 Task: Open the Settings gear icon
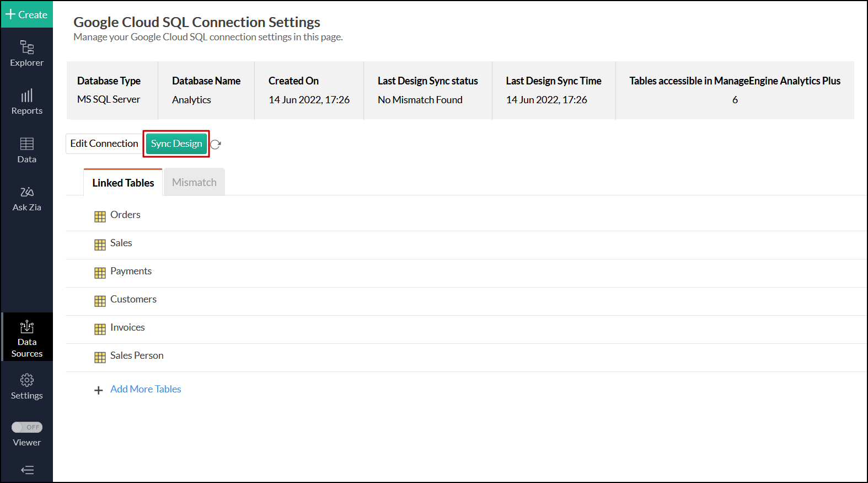26,380
